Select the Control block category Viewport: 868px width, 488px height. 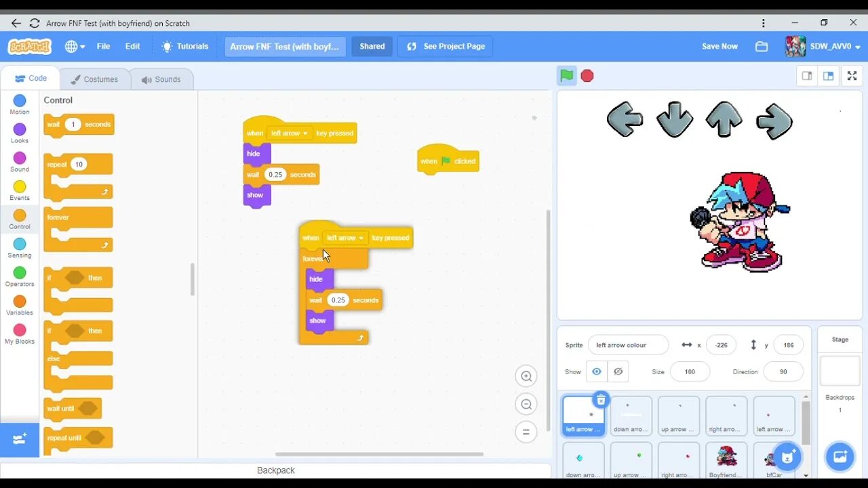[20, 220]
